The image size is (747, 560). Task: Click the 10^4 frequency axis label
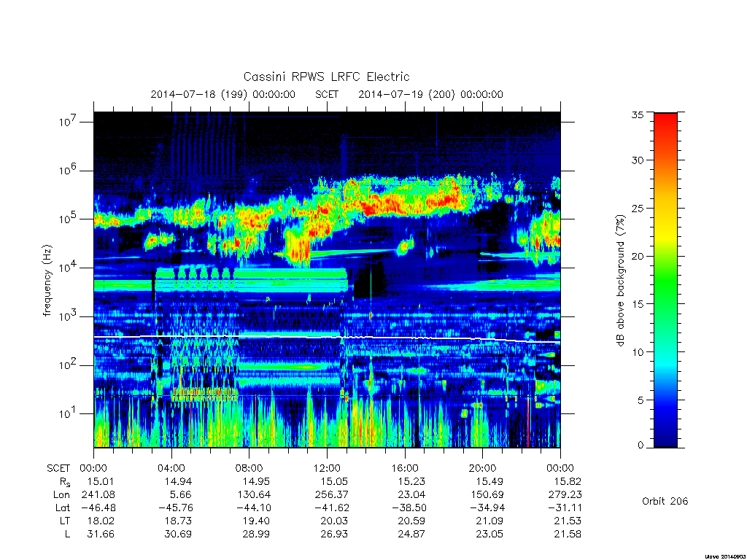coord(66,268)
